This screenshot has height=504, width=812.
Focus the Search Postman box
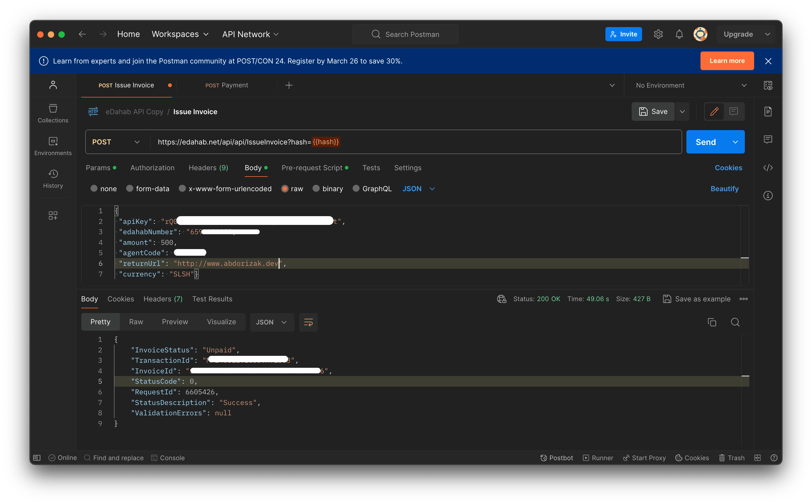[x=405, y=34]
